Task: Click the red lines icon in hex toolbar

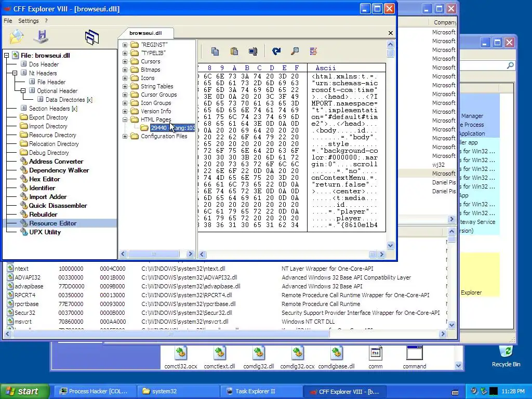Action: coord(313,51)
